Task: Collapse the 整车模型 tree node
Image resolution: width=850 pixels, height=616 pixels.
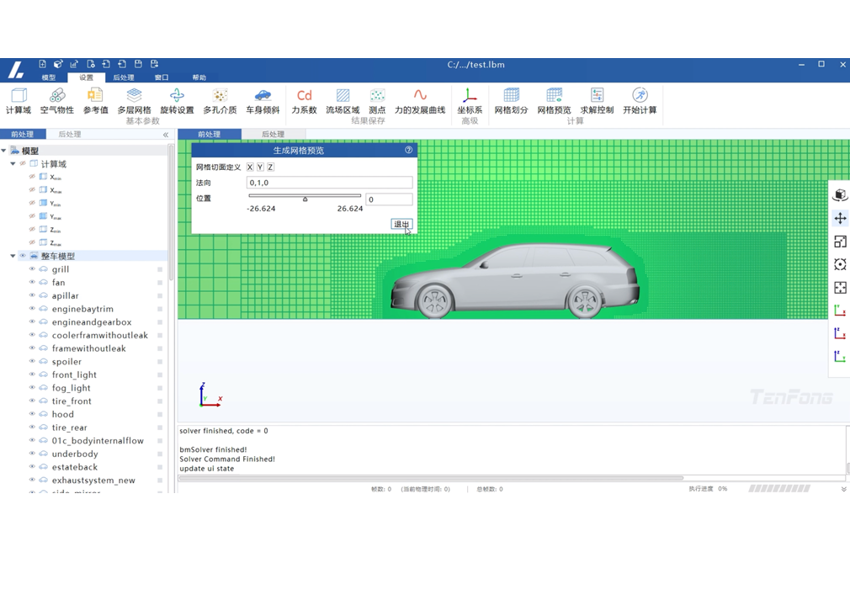Action: [x=13, y=256]
